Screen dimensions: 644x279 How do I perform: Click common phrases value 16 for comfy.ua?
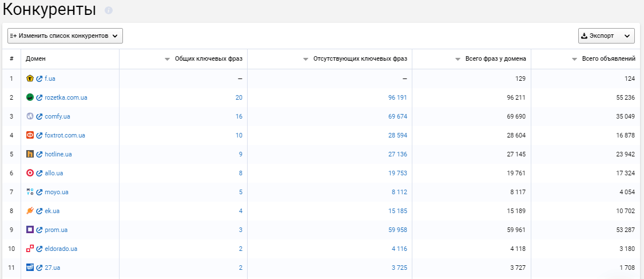point(238,116)
